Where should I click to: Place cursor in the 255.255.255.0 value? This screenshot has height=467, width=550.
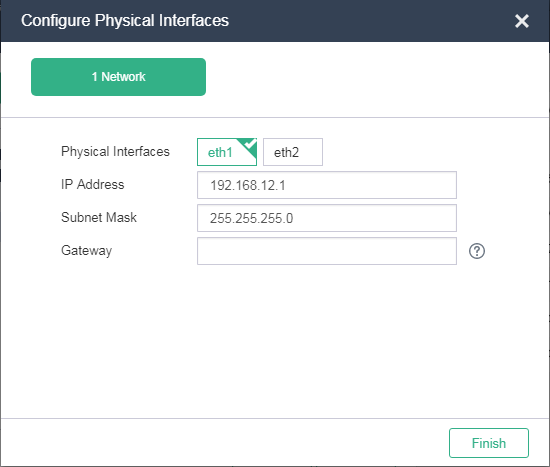click(x=251, y=218)
